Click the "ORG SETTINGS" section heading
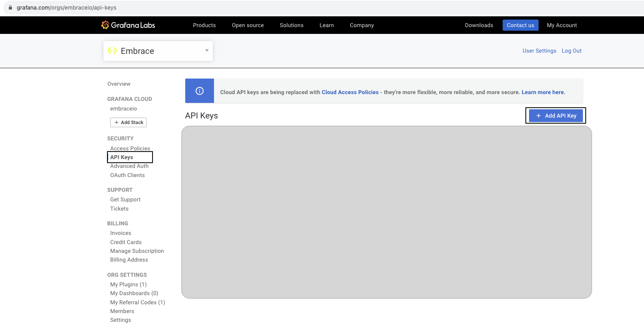 click(x=127, y=275)
